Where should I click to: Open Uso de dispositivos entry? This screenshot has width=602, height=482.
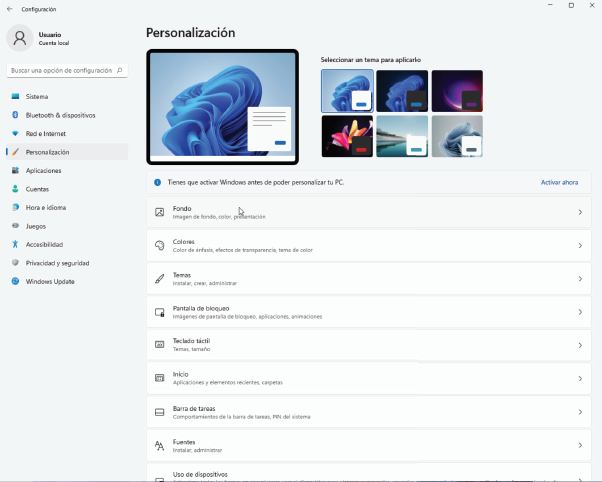tap(369, 474)
